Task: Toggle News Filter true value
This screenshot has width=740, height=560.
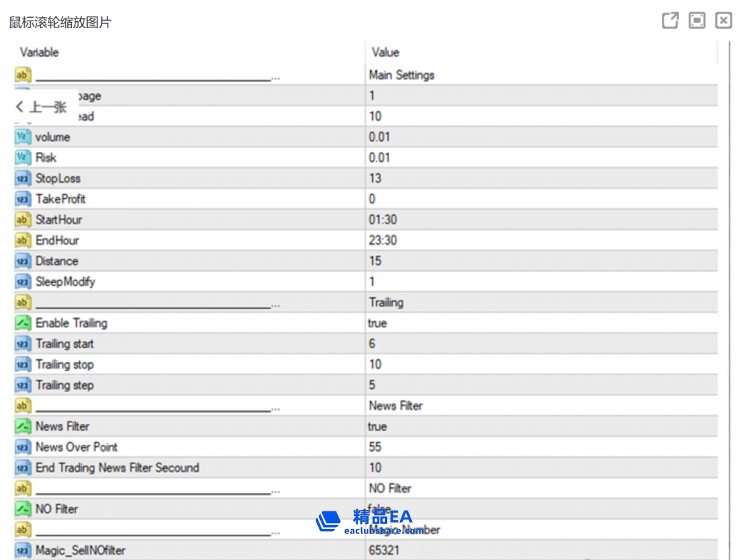Action: [x=378, y=426]
